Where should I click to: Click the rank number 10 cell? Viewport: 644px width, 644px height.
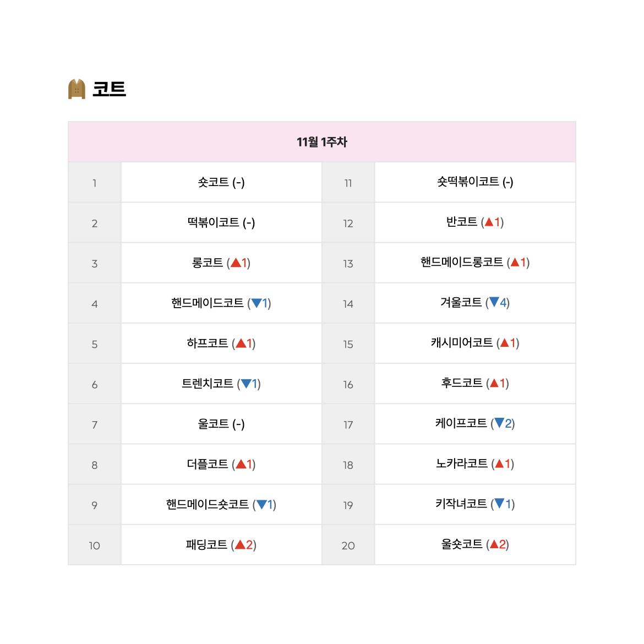pyautogui.click(x=95, y=545)
